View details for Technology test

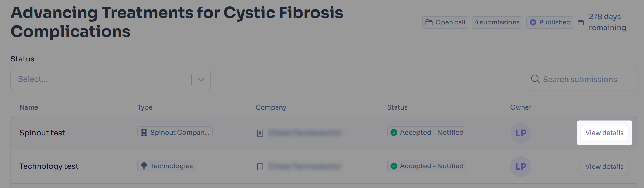pyautogui.click(x=604, y=167)
